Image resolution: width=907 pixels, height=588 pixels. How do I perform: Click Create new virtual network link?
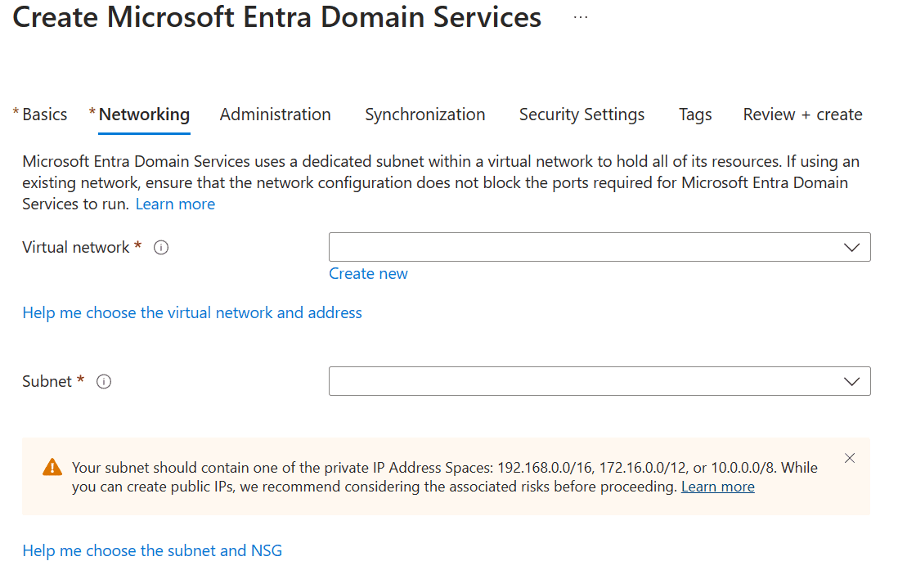[369, 273]
